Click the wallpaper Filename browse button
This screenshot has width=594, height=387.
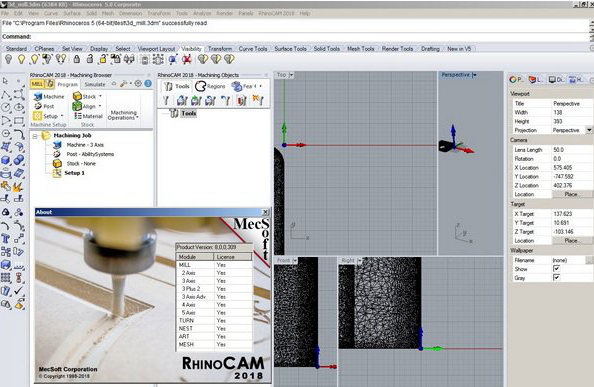(x=589, y=260)
